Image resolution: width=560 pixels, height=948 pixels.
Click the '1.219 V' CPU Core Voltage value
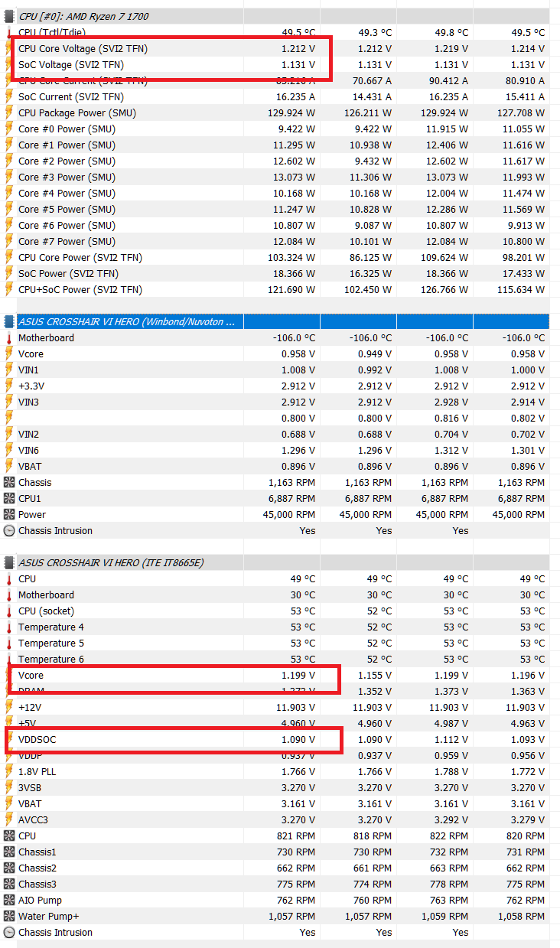point(451,48)
